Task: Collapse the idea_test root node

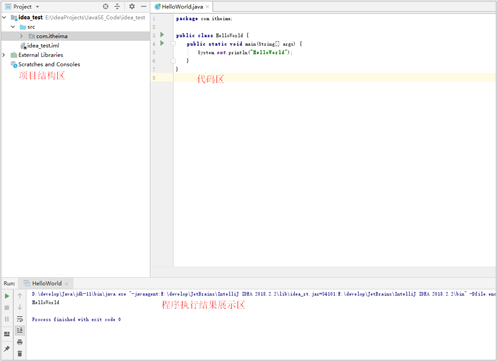Action: tap(4, 17)
